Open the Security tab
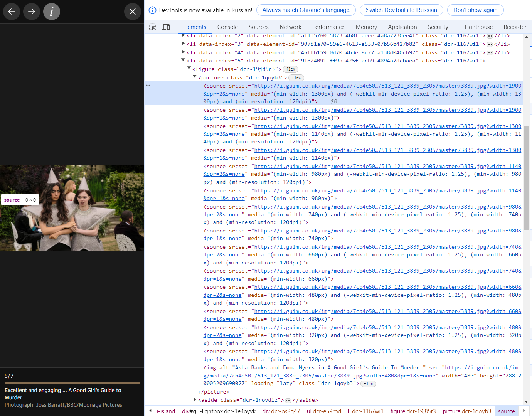The height and width of the screenshot is (416, 532). 438,27
